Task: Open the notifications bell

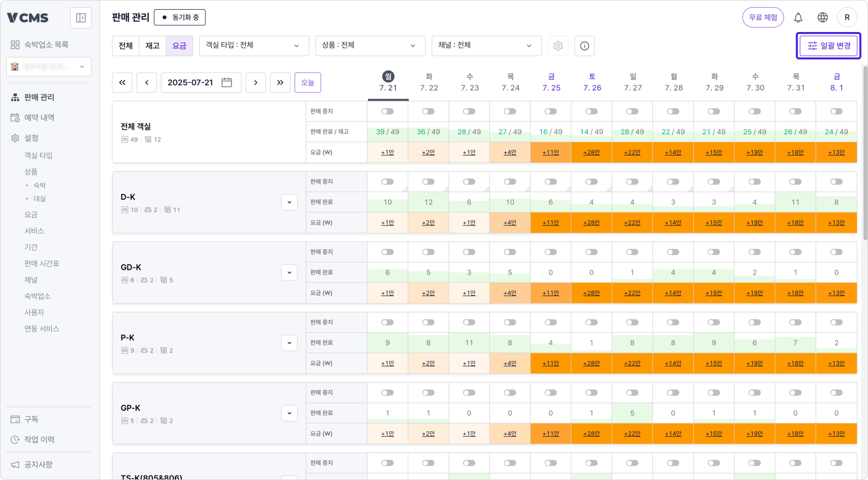Action: pyautogui.click(x=798, y=18)
